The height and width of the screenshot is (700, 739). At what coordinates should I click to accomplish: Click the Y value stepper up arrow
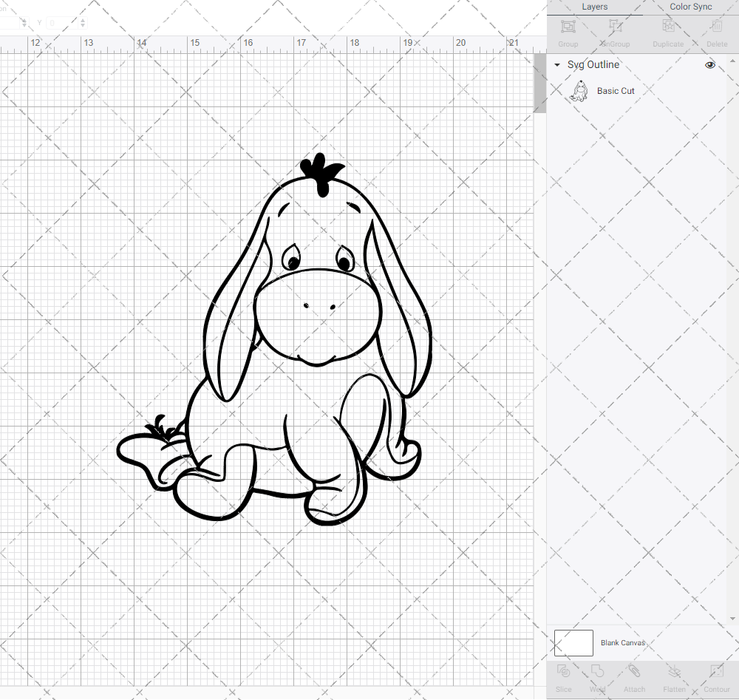coord(83,19)
